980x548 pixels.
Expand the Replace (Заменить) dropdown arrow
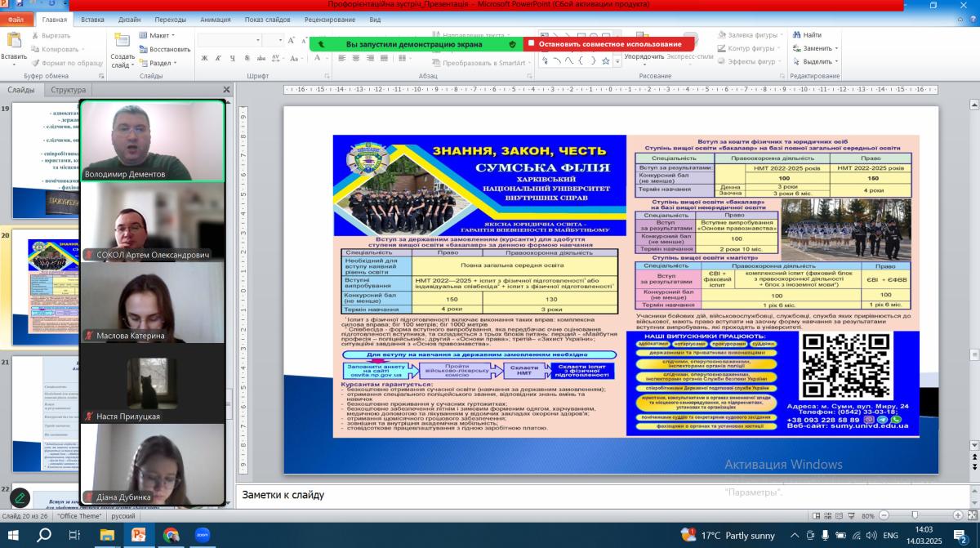tap(836, 48)
